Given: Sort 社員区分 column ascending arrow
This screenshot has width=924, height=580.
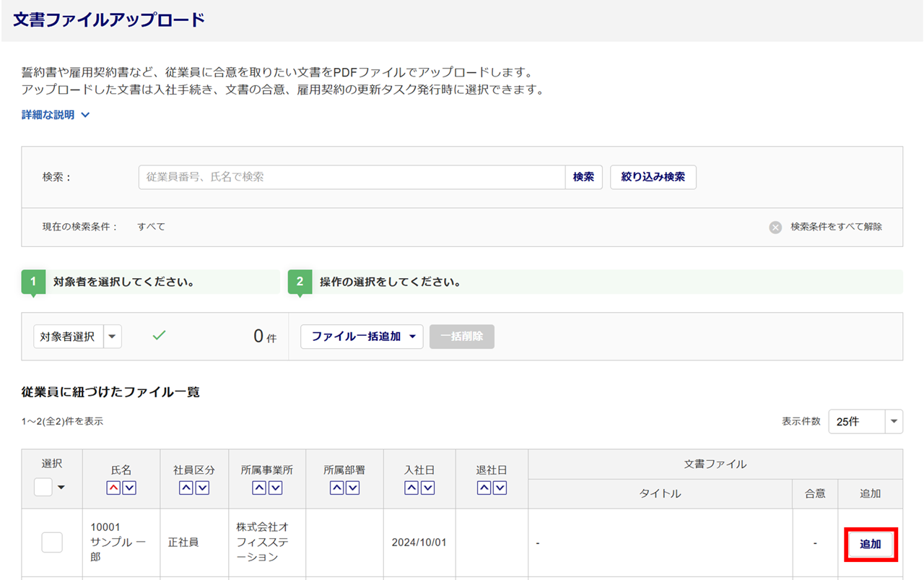Looking at the screenshot, I should pyautogui.click(x=186, y=488).
